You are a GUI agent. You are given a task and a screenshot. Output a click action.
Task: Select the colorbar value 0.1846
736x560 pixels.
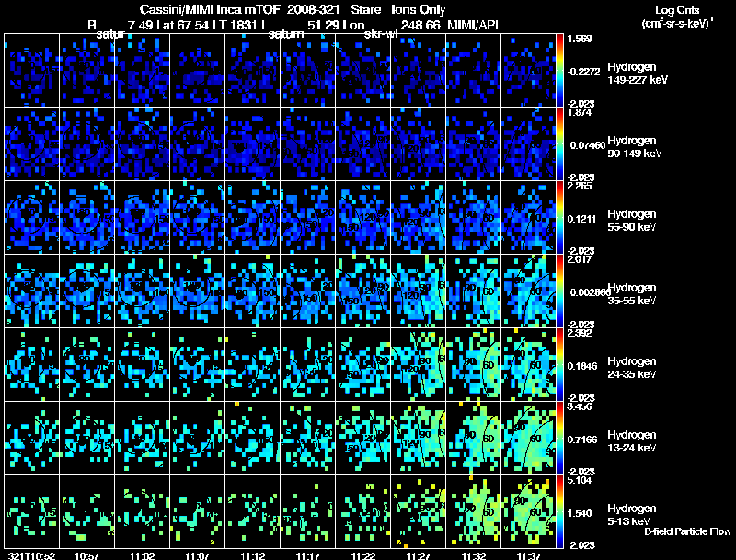coord(581,366)
